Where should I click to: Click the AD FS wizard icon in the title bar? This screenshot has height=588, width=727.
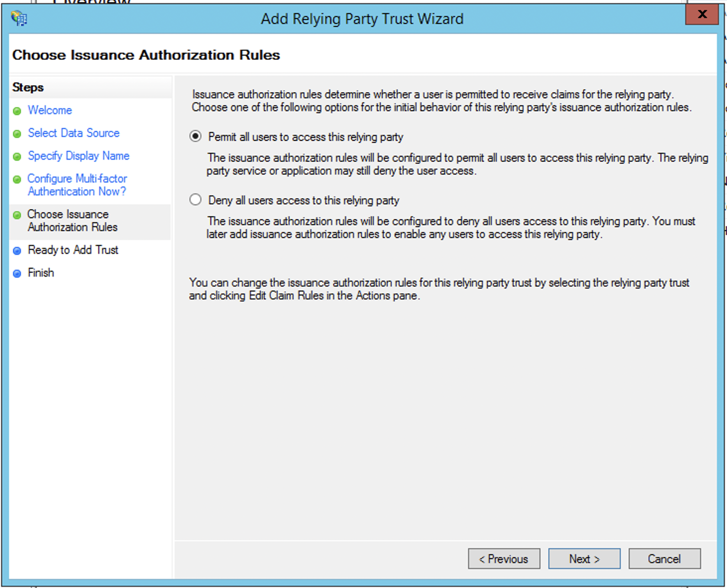tap(19, 18)
